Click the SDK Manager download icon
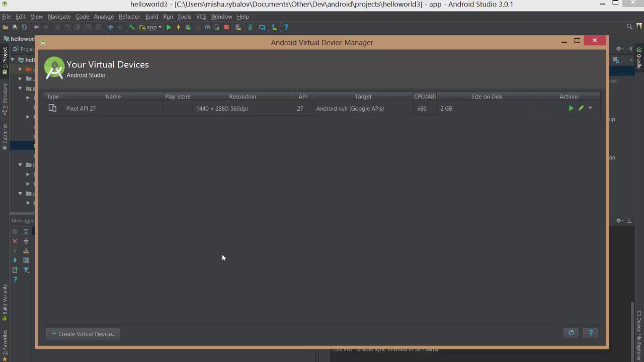644x362 pixels. coord(274,27)
